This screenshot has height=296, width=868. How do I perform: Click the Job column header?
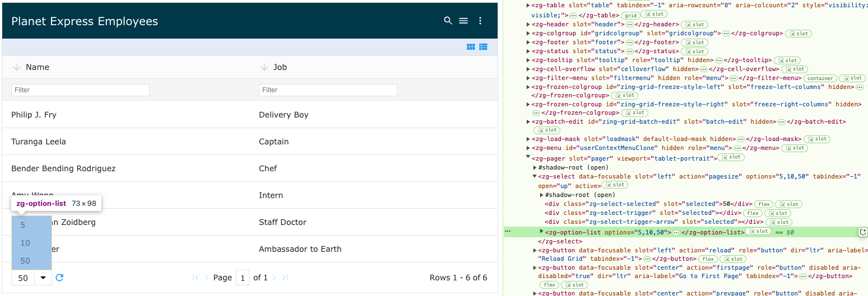click(x=374, y=67)
